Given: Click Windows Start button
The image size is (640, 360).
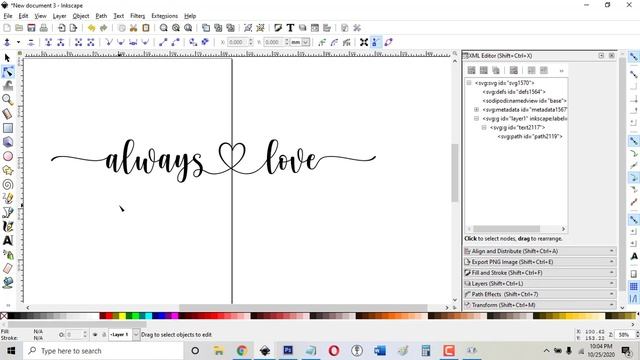Looking at the screenshot, I should (x=11, y=351).
